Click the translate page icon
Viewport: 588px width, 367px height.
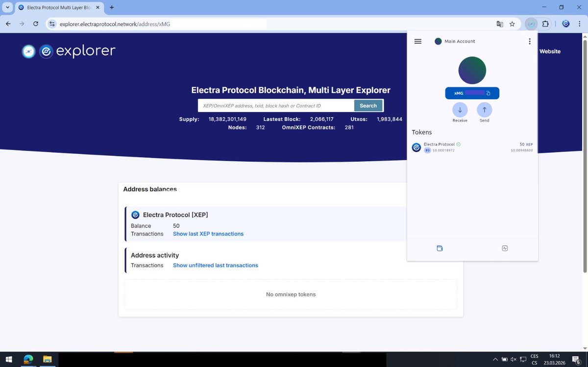click(x=499, y=24)
